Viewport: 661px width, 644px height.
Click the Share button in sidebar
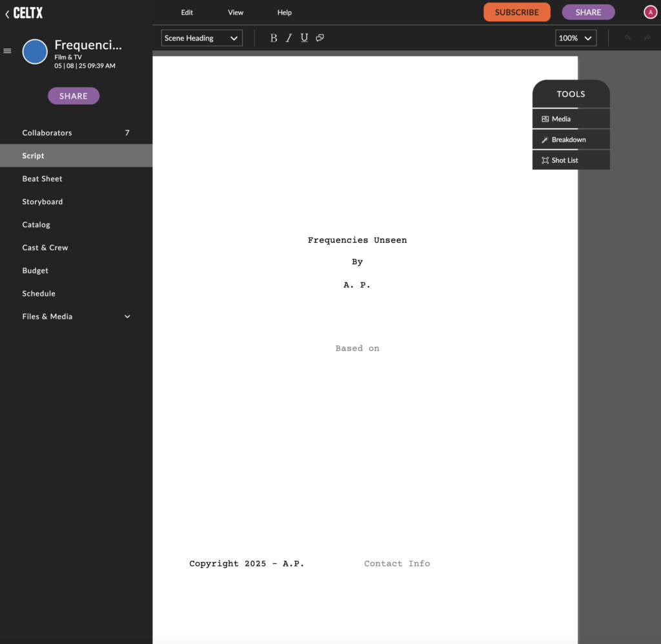tap(74, 96)
